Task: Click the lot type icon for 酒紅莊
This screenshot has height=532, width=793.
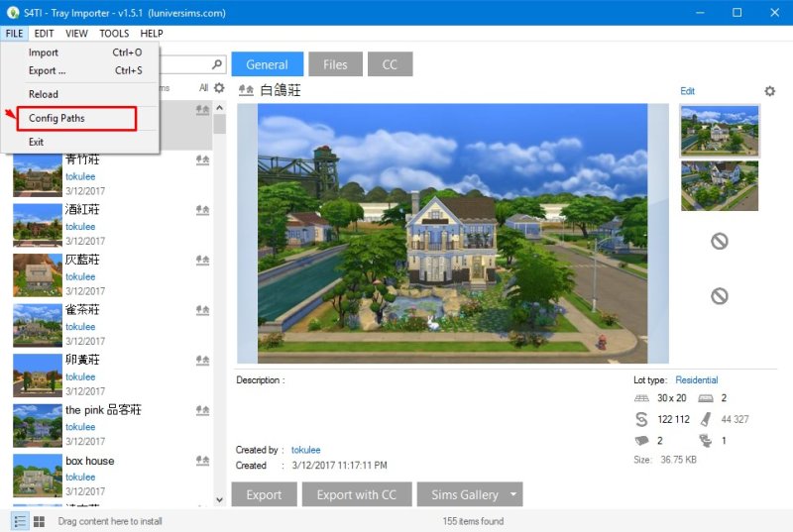Action: click(203, 210)
